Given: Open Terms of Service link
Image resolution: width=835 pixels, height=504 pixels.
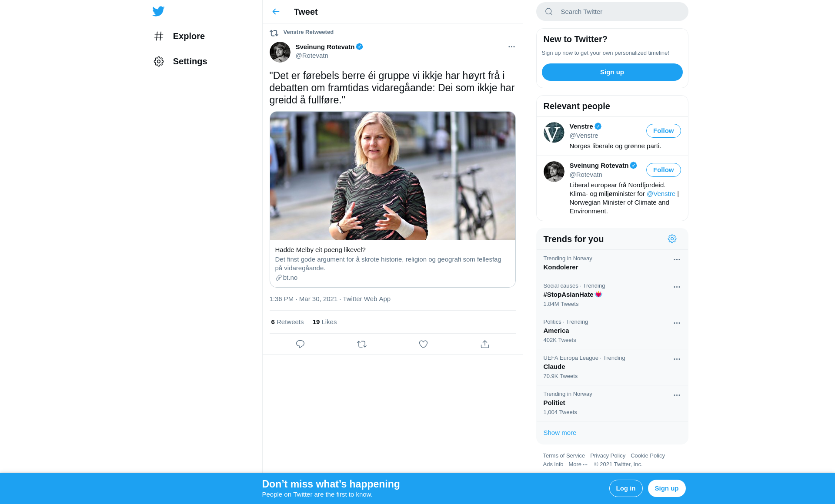Looking at the screenshot, I should [564, 456].
